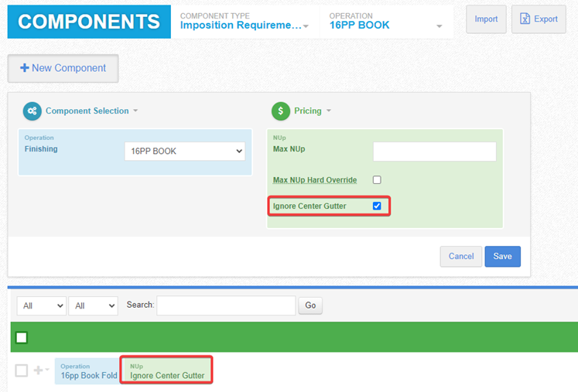The height and width of the screenshot is (392, 578).
Task: Expand the Pricing menu arrow
Action: click(x=329, y=111)
